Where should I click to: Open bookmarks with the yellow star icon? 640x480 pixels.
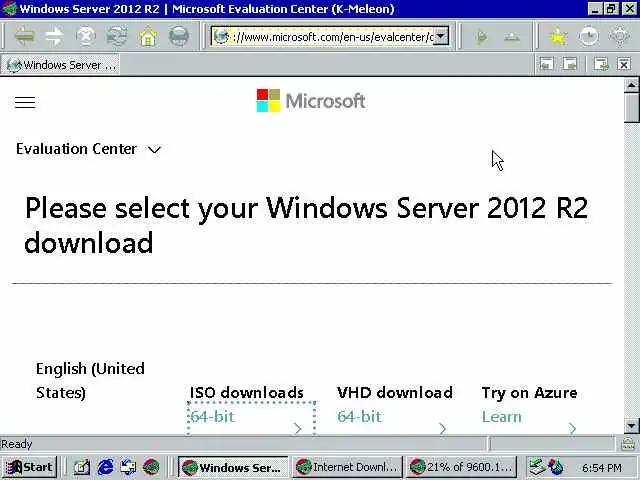[558, 37]
